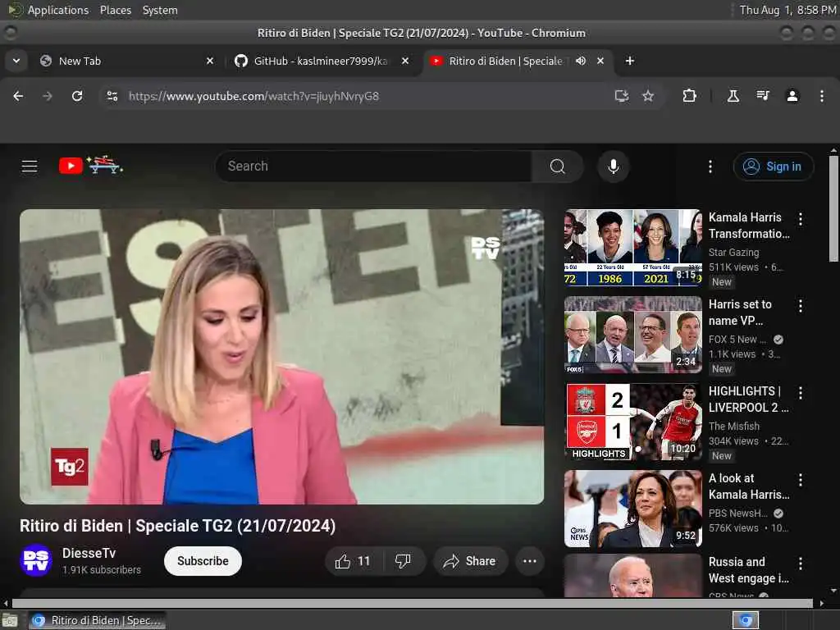The height and width of the screenshot is (630, 840).
Task: Open Kamala Harris Transformation video title
Action: tap(749, 226)
